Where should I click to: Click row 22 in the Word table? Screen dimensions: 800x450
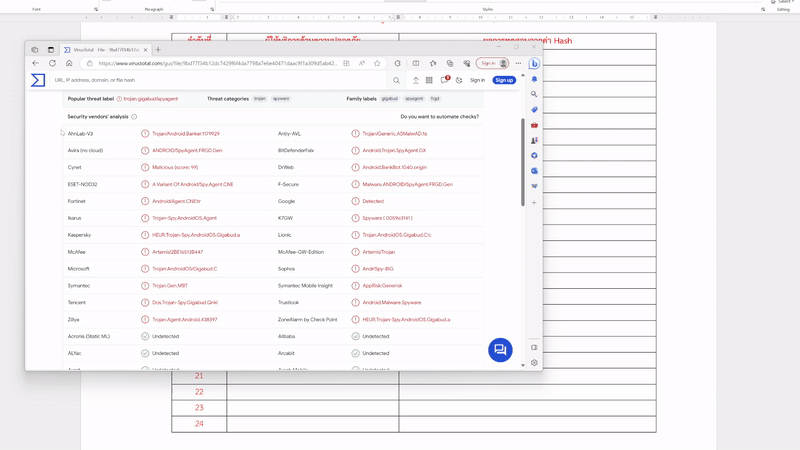click(414, 392)
